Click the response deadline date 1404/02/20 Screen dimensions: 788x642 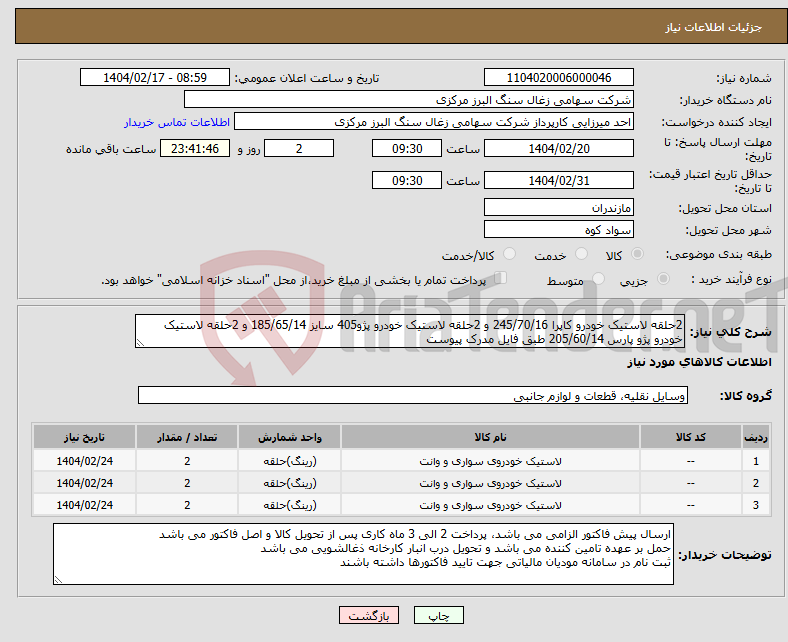[558, 148]
